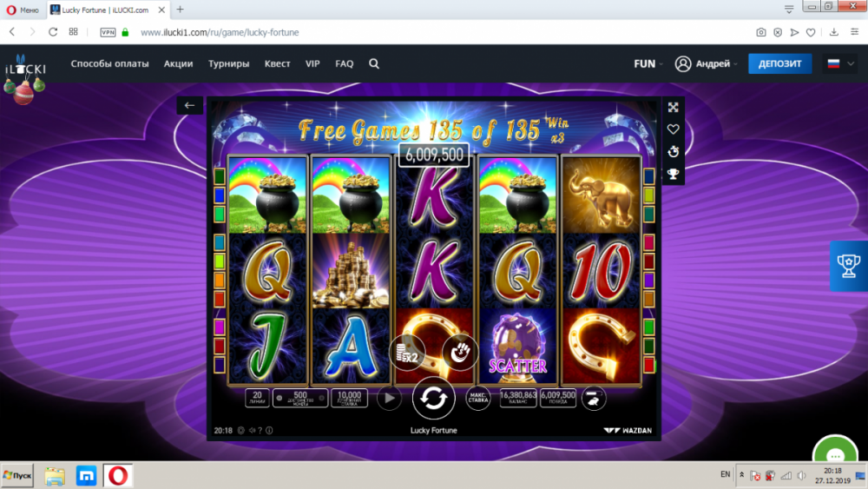The image size is (868, 489).
Task: Open the Андрей account dropdown
Action: 707,63
